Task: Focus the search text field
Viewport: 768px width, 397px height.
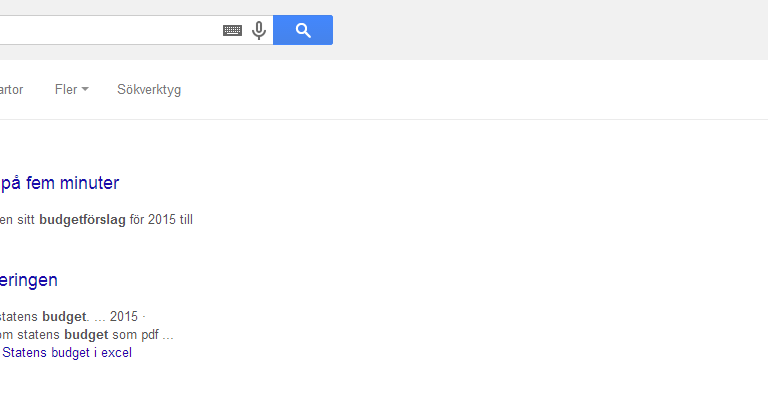Action: point(110,30)
